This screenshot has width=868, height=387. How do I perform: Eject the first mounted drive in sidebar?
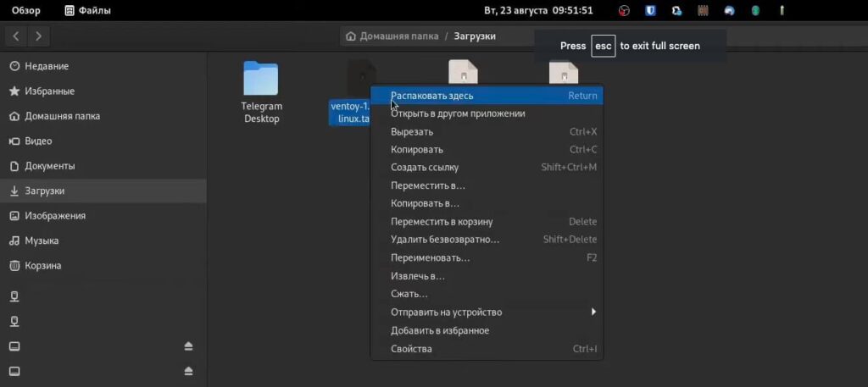(188, 346)
